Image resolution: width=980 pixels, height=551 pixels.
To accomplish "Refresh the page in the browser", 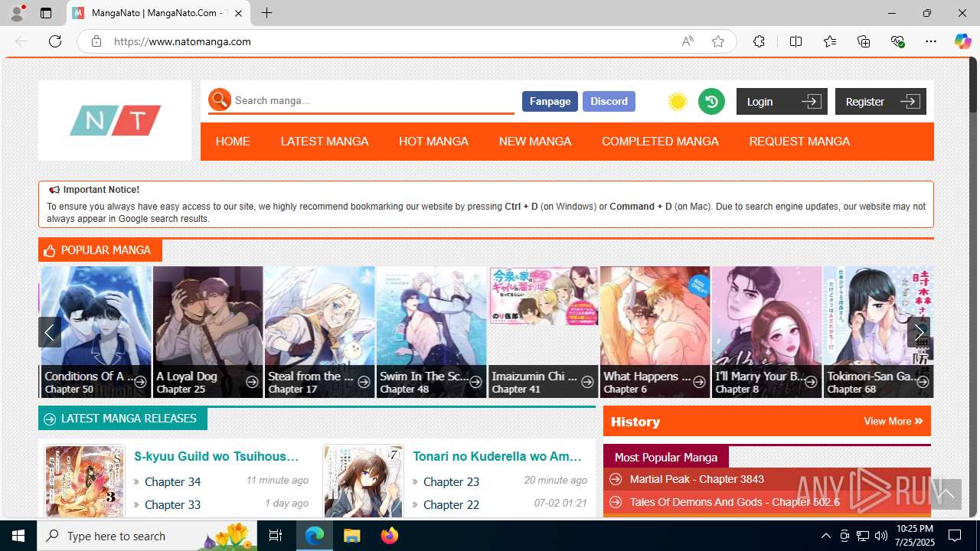I will (x=55, y=41).
